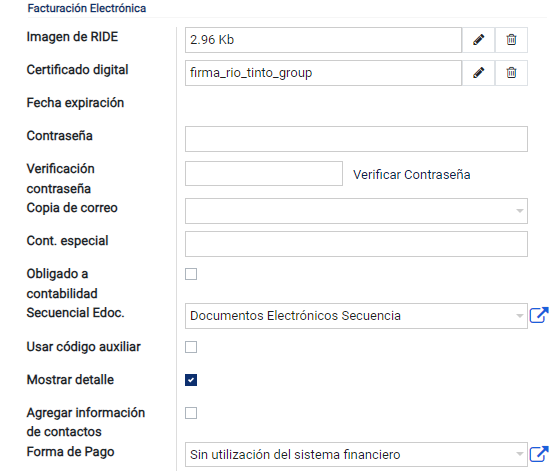Check Usar código auxiliar option
Viewport: 552px width, 471px height.
[191, 347]
